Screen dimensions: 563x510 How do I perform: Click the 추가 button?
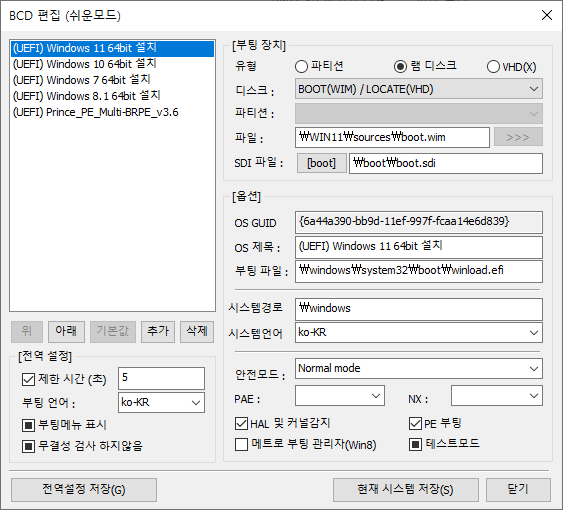158,332
